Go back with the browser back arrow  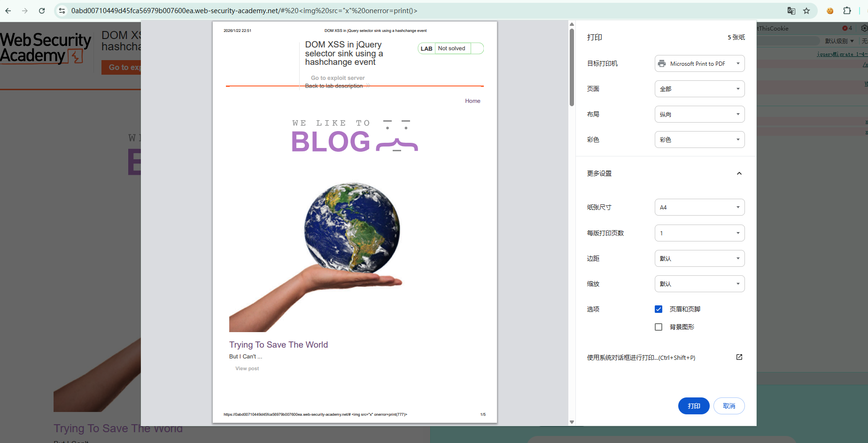coord(8,11)
